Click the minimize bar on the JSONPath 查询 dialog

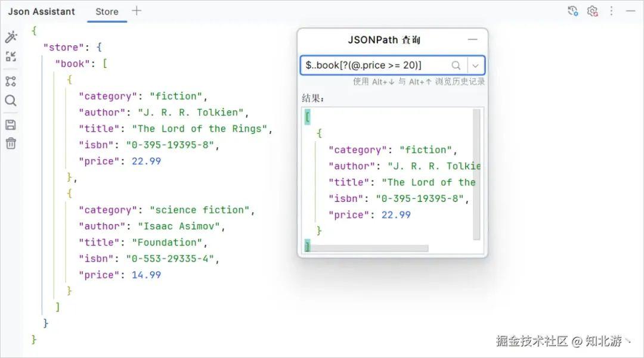pyautogui.click(x=472, y=39)
